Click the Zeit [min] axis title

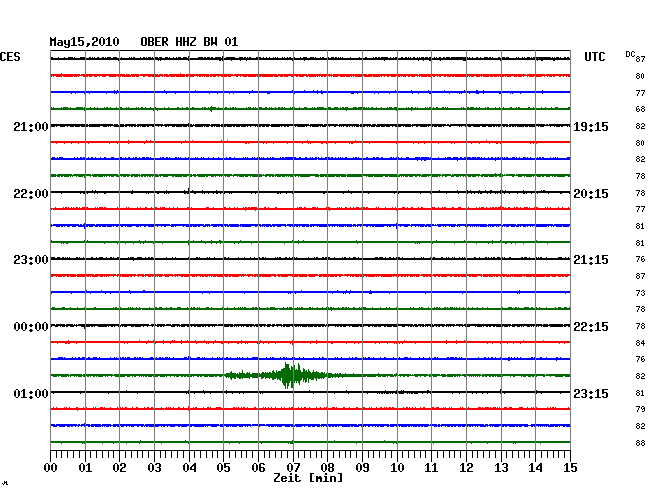[x=308, y=478]
